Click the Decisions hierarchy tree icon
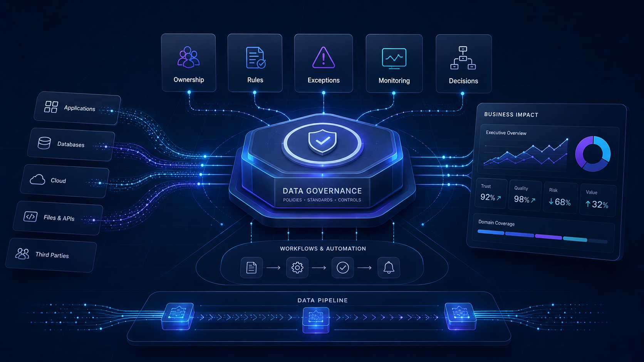Viewport: 644px width, 362px height. [463, 58]
